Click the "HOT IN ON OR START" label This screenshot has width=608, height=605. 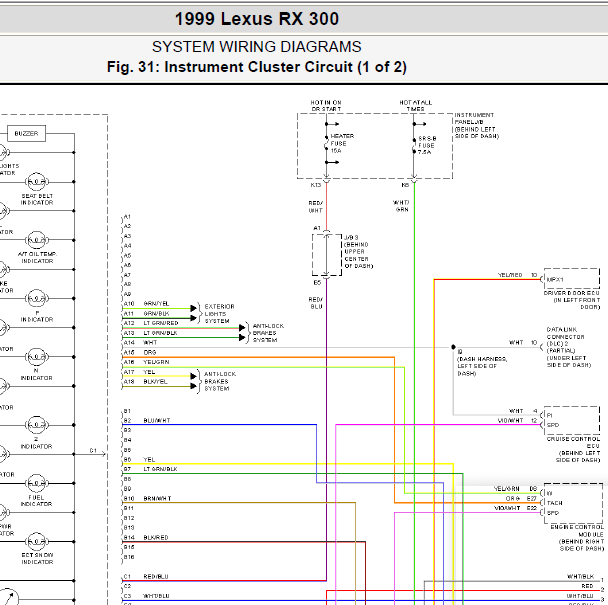pos(326,105)
